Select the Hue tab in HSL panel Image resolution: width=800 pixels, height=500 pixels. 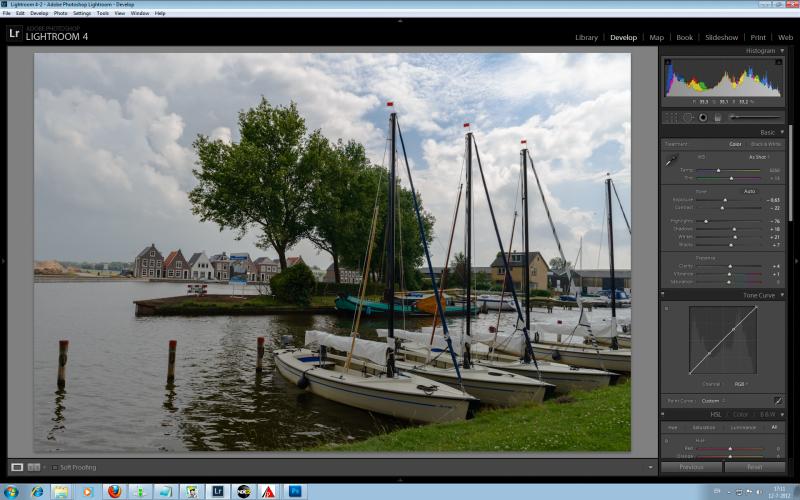coord(672,428)
